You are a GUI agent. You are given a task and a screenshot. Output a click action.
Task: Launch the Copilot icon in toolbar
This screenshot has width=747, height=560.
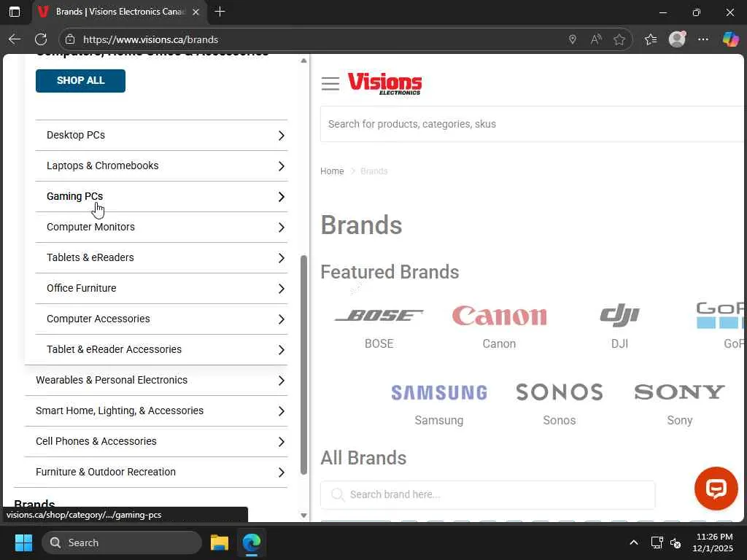pos(729,39)
